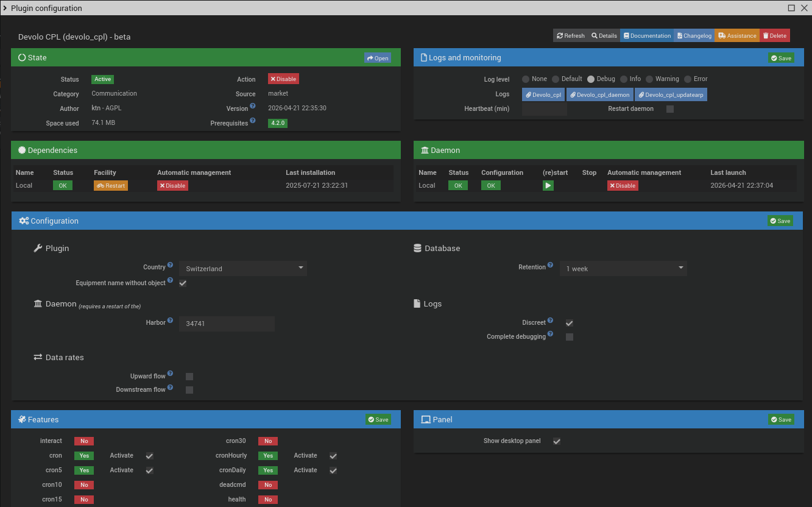Select the Debug log level
Viewport: 812px width, 507px height.
pos(591,79)
